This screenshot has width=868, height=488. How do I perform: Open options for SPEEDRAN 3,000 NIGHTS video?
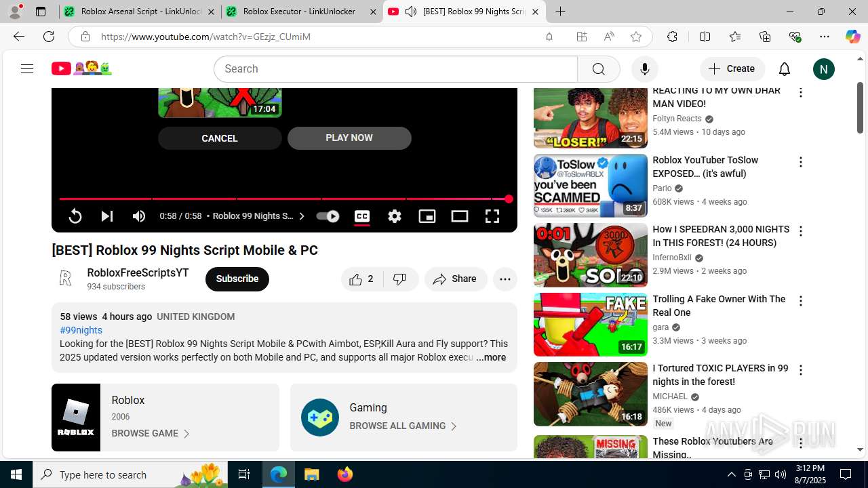801,231
